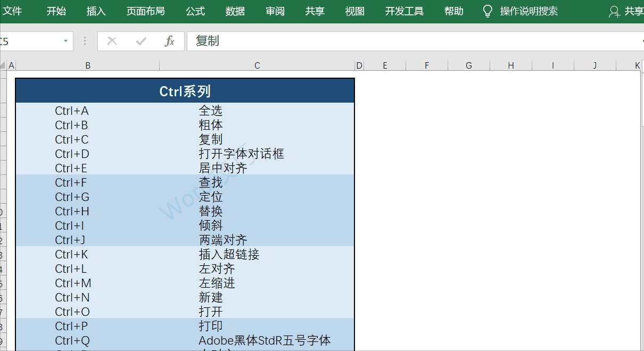Viewport: 644px width, 351px height.
Task: Select the 共享 ribbon tab beside 审阅
Action: (315, 11)
